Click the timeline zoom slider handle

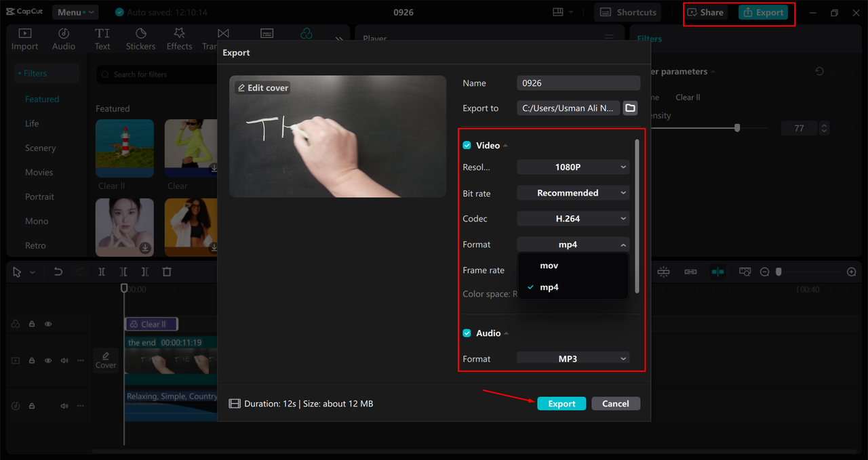778,272
